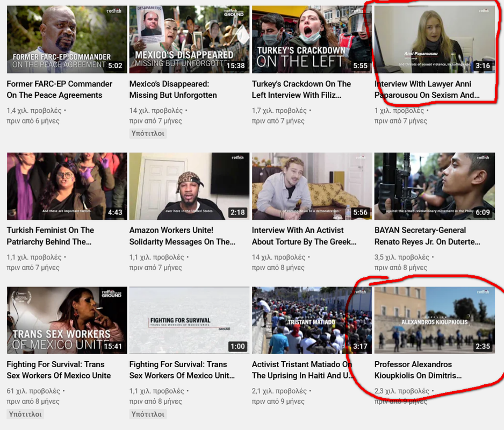The image size is (504, 430).
Task: Click title 'BAYAN Secretary-General Renato Reyes Jr.'
Action: click(427, 236)
